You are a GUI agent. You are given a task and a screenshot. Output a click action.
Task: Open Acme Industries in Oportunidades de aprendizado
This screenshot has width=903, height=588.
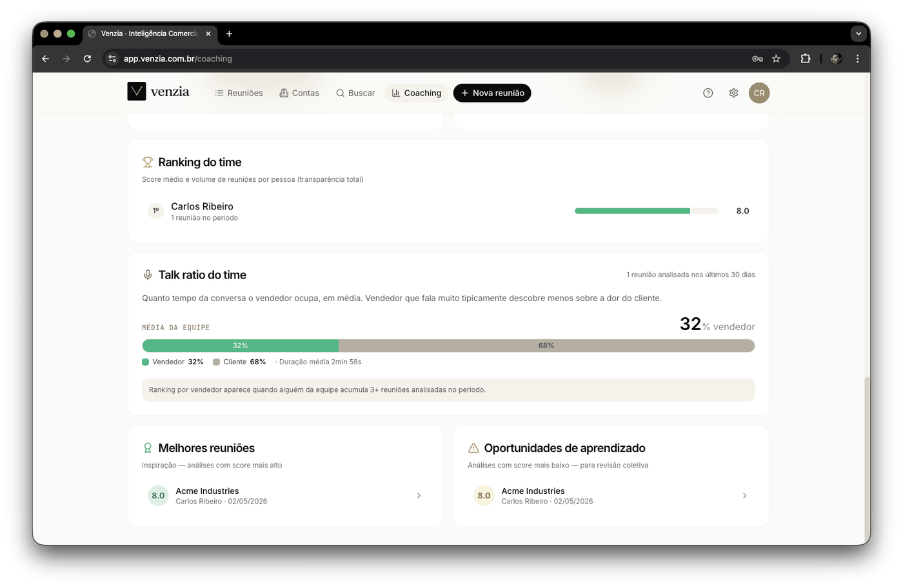pos(611,496)
